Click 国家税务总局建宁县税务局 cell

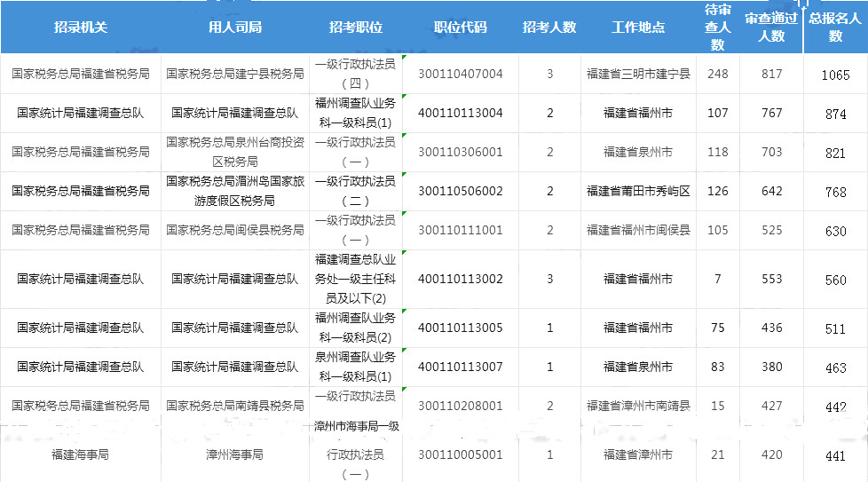pyautogui.click(x=235, y=74)
